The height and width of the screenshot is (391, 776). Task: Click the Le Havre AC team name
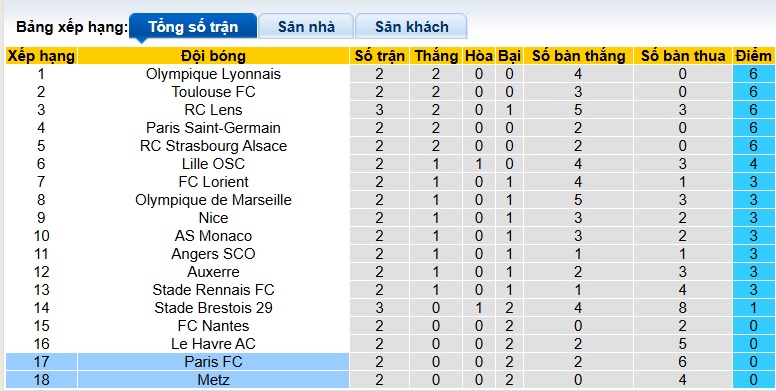coord(213,344)
